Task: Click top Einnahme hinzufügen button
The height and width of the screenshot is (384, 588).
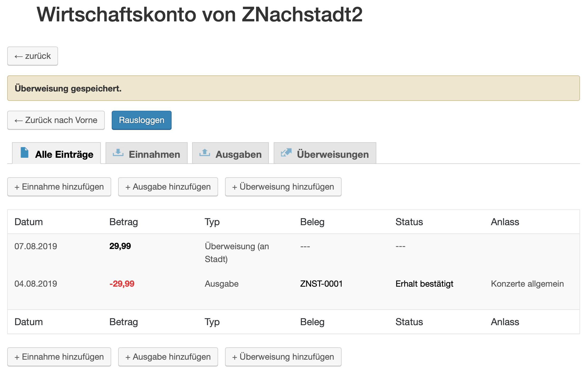Action: (59, 187)
